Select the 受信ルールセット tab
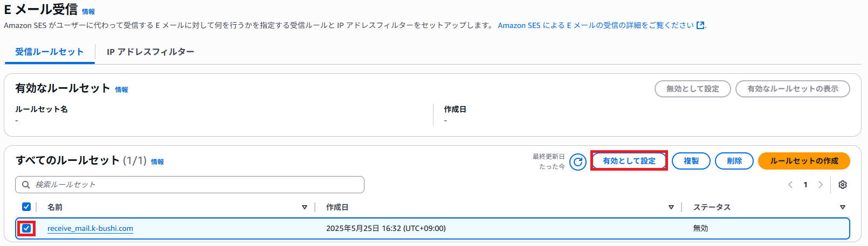The height and width of the screenshot is (246, 868). [x=49, y=52]
